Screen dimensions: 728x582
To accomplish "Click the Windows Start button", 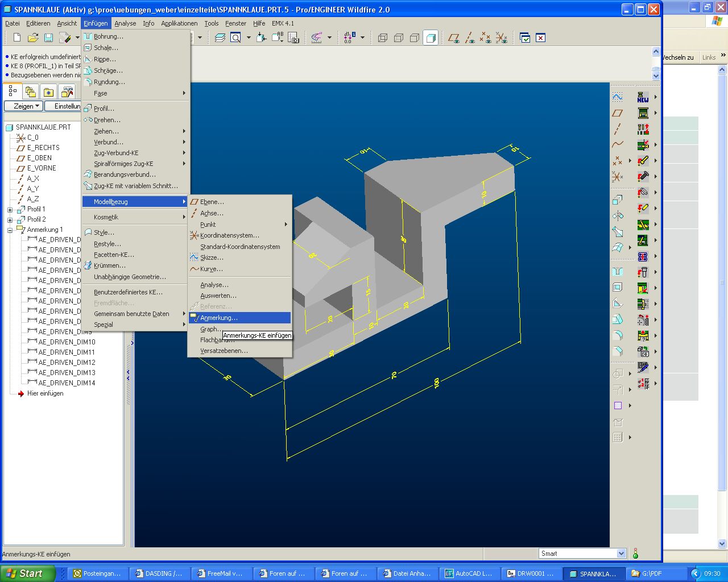I will click(x=28, y=573).
